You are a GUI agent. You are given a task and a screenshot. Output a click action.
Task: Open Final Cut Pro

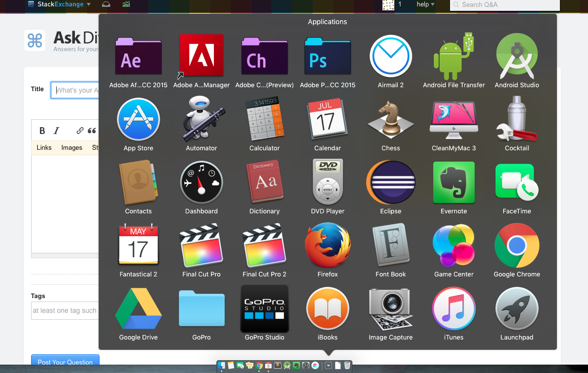pyautogui.click(x=202, y=245)
